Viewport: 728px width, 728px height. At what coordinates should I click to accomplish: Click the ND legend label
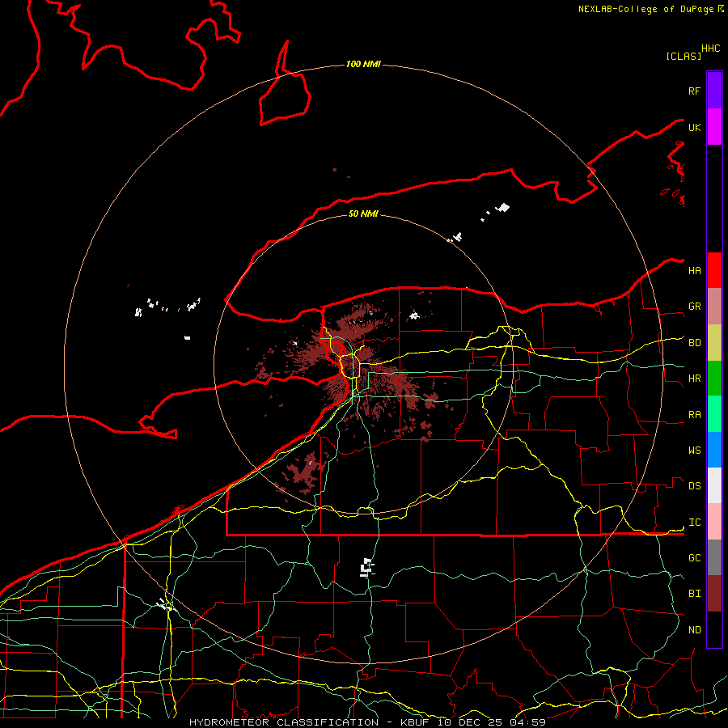click(694, 630)
